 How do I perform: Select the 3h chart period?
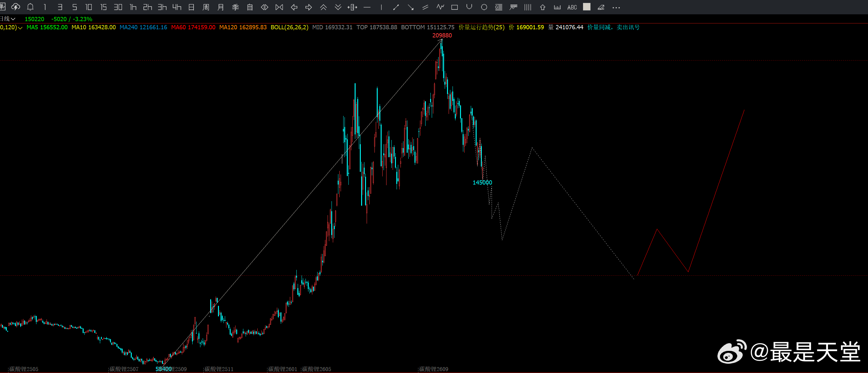(x=162, y=7)
